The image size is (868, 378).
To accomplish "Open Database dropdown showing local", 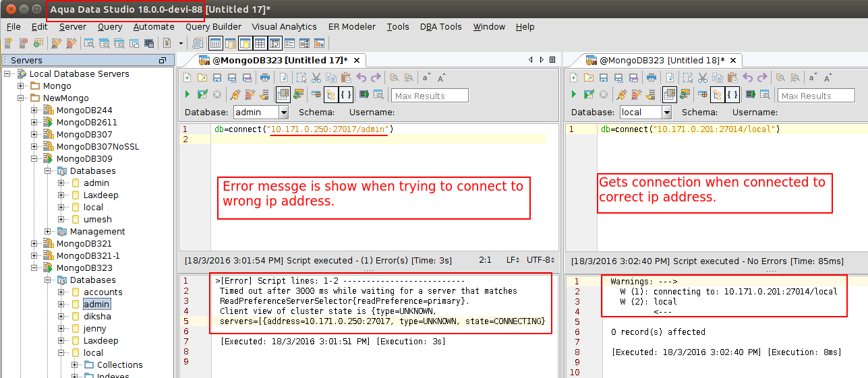I will 666,113.
